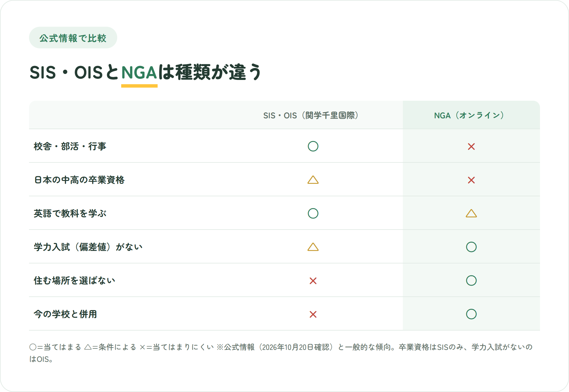The height and width of the screenshot is (392, 569).
Task: Click the SIS・OIS triangle for 学力入試がない row
Action: point(313,247)
